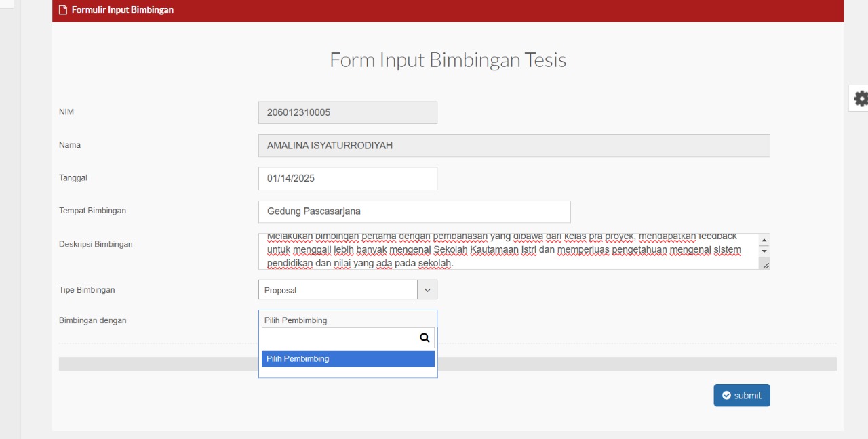Click the magnifier icon in the Pembimbing search
Screen dimensions: 868x439
point(425,337)
